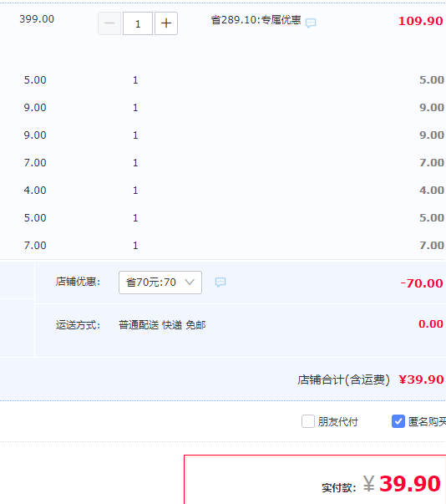Enable the 朋友代付 checkbox
The width and height of the screenshot is (446, 504).
click(x=308, y=421)
